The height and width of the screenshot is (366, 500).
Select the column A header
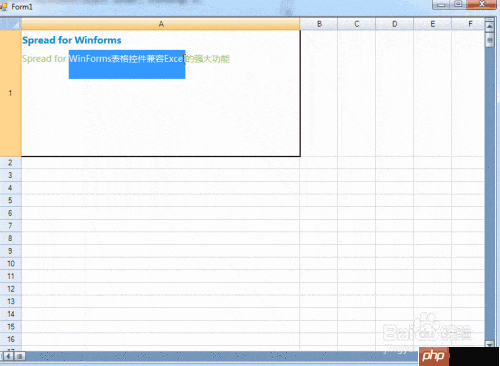(161, 24)
